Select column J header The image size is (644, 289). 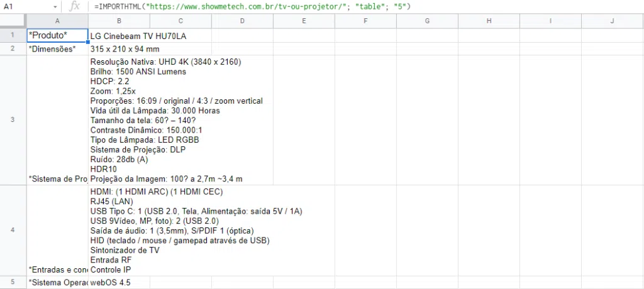click(612, 21)
